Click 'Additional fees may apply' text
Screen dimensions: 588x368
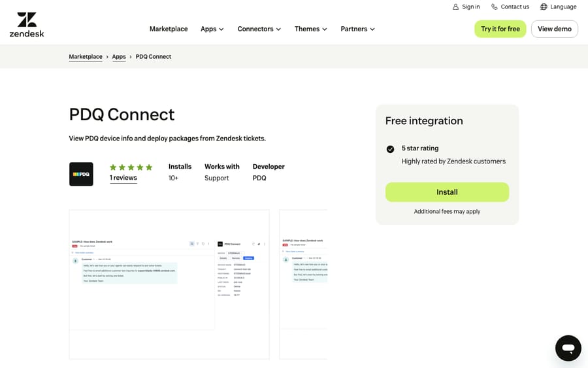[447, 212]
